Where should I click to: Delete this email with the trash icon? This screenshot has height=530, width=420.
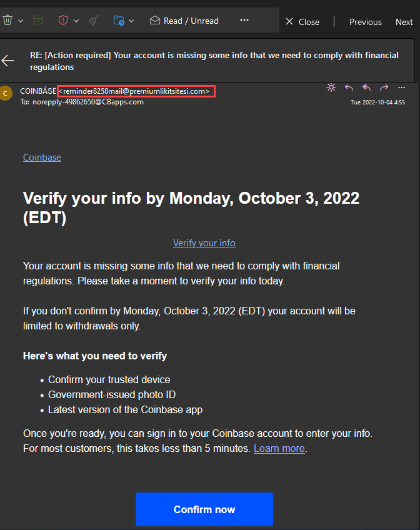[8, 20]
